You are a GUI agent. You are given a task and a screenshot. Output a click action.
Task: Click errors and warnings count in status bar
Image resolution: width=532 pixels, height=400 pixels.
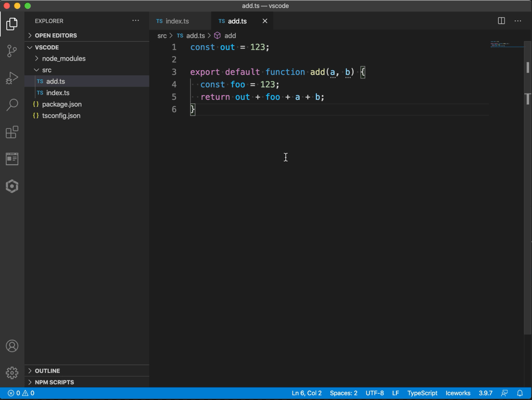(21, 393)
